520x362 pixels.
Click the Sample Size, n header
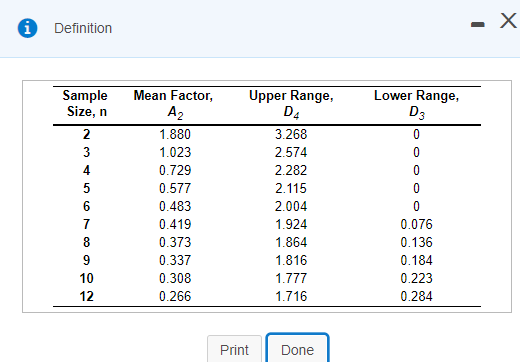[x=86, y=104]
